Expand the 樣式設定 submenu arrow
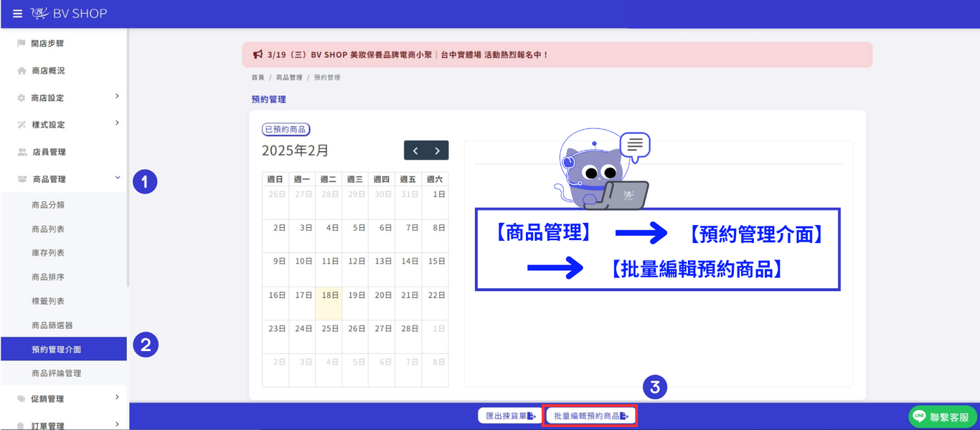The height and width of the screenshot is (430, 980). [x=117, y=123]
